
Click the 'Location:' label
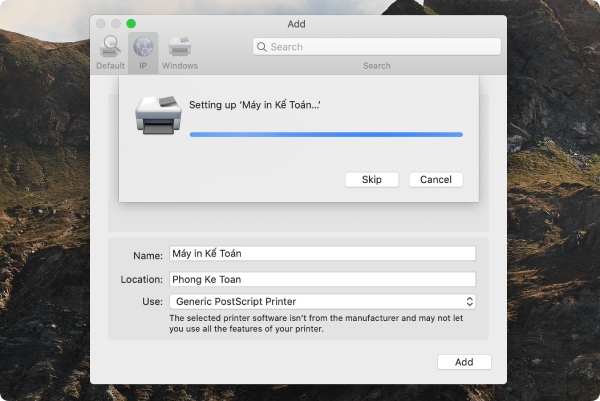142,280
